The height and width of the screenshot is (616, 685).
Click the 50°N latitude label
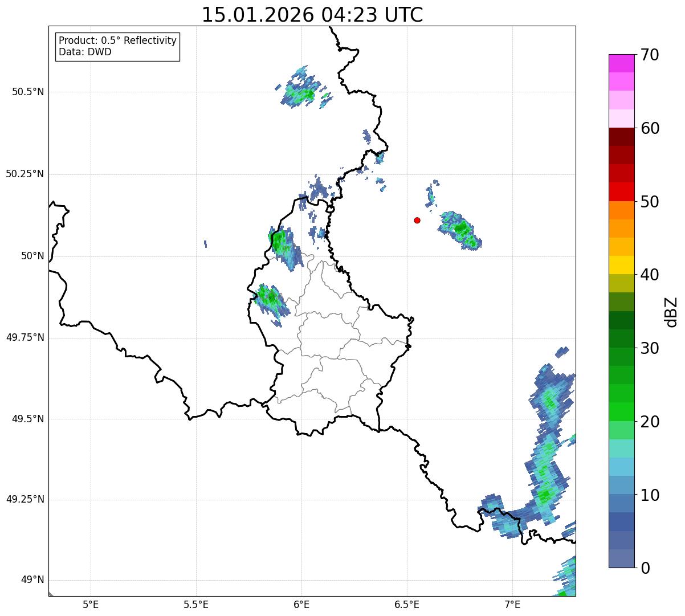click(x=32, y=256)
